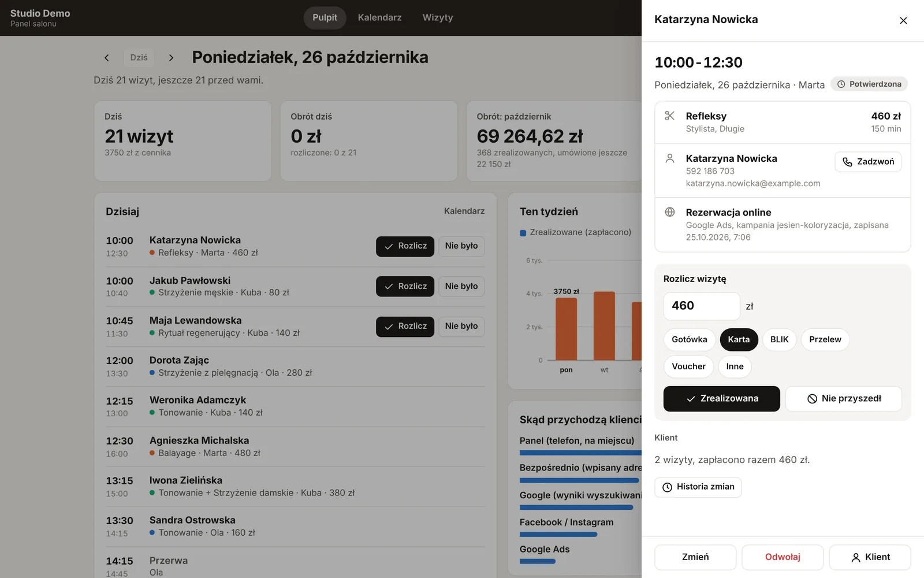Click the Dziś today button
The width and height of the screenshot is (924, 578).
click(139, 58)
